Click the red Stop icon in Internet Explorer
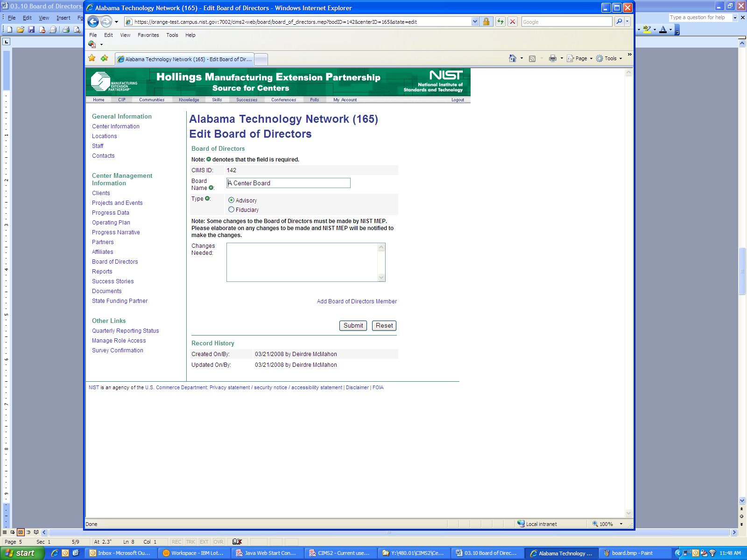The height and width of the screenshot is (560, 747). pos(513,21)
